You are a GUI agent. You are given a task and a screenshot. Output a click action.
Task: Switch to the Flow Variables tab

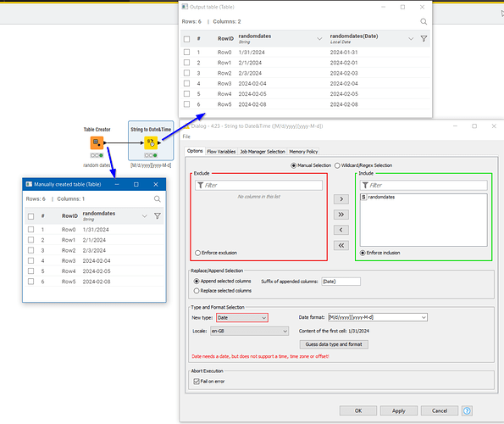pyautogui.click(x=221, y=152)
